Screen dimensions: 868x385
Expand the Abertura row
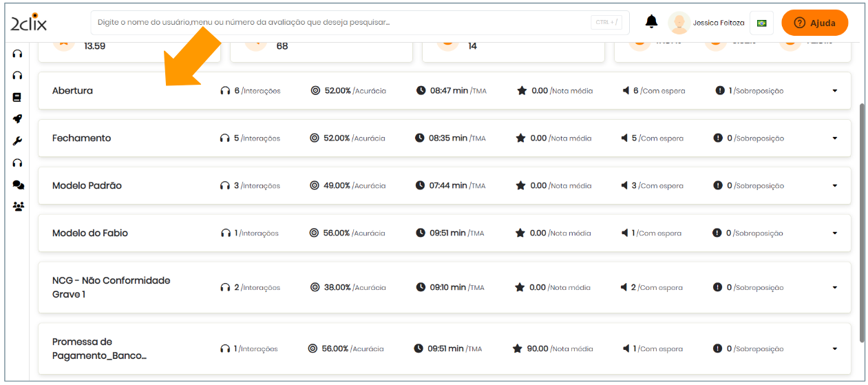pos(834,91)
